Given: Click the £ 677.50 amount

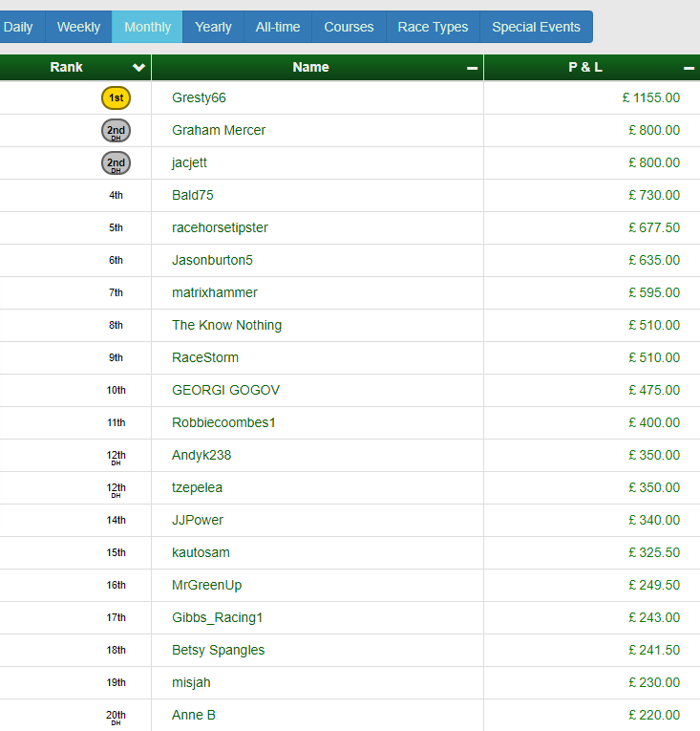Looking at the screenshot, I should 654,227.
